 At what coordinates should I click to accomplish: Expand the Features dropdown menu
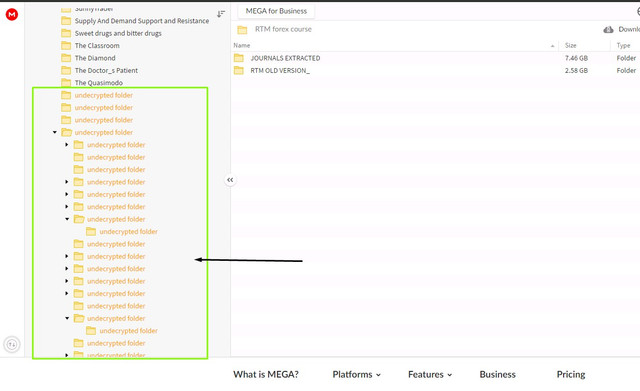430,374
